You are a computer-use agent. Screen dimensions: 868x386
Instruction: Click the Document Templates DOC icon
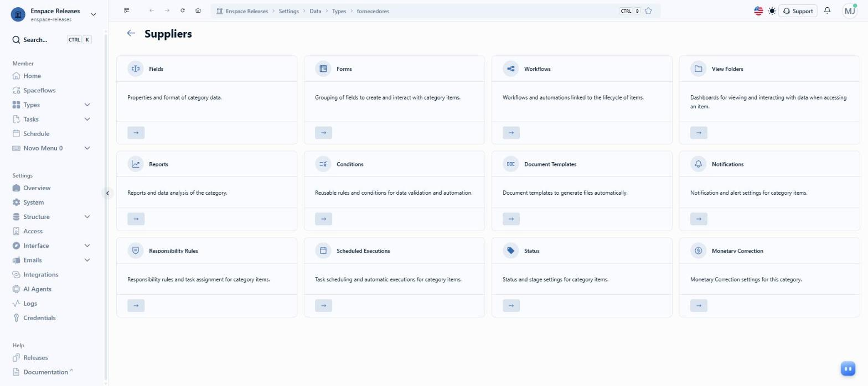[511, 164]
